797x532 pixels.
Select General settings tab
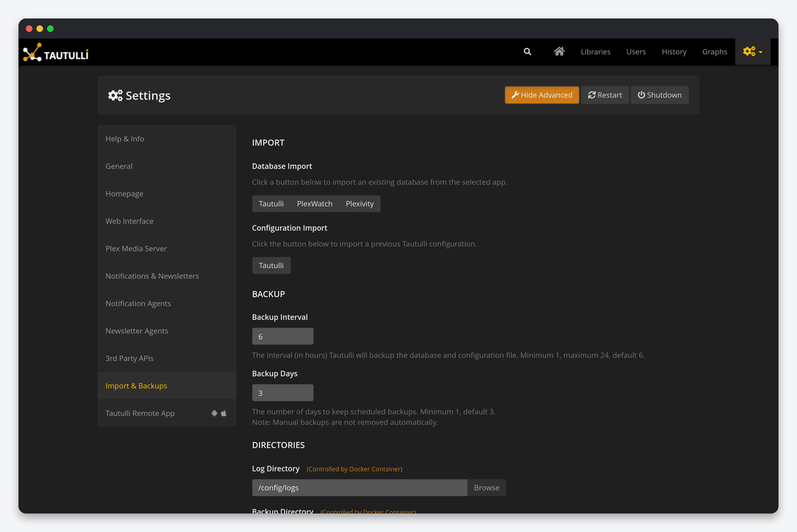click(167, 166)
